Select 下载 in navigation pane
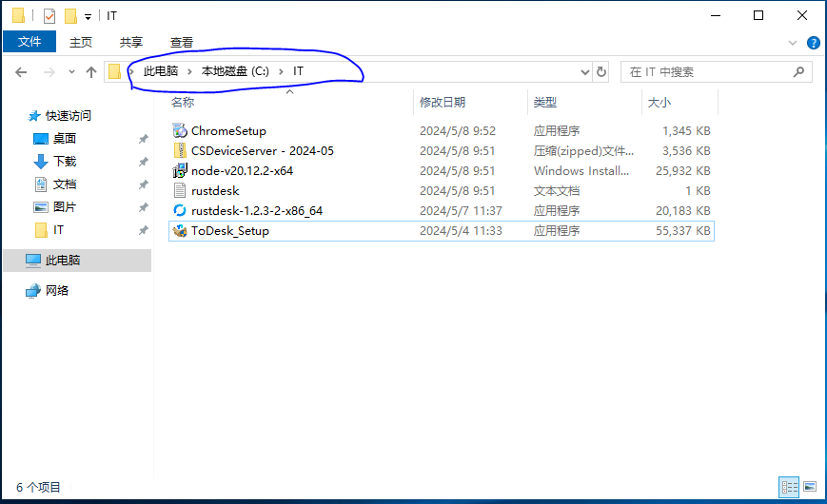This screenshot has width=827, height=504. [x=65, y=162]
